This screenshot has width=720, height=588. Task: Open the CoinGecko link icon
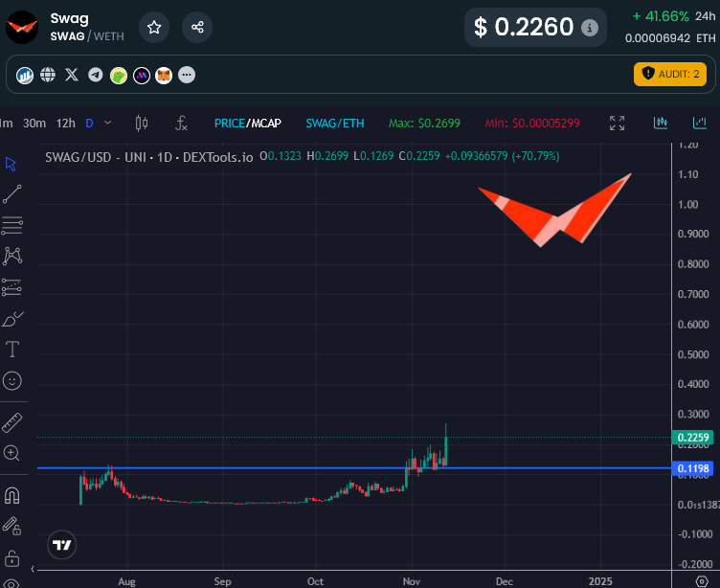pyautogui.click(x=119, y=75)
